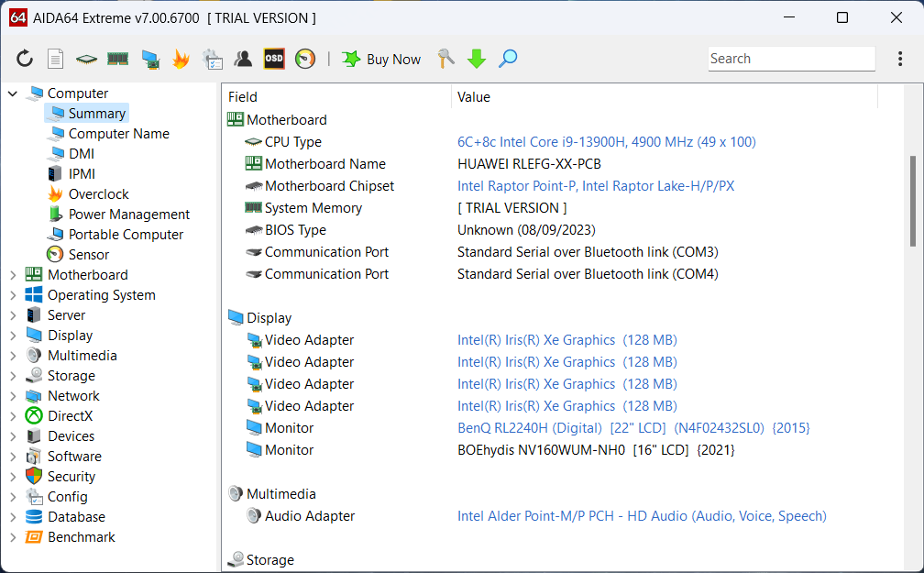Select the Config tree icon
The height and width of the screenshot is (573, 924).
pyautogui.click(x=34, y=496)
